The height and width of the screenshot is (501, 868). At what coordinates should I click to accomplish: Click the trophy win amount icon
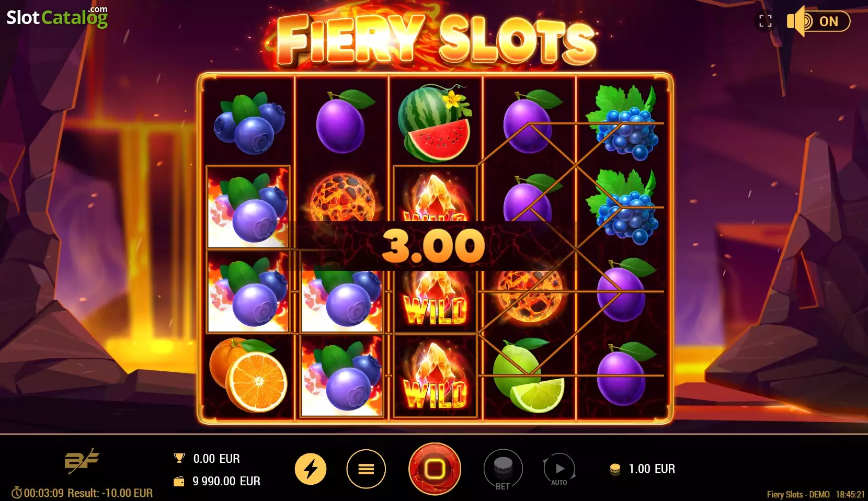tap(179, 458)
